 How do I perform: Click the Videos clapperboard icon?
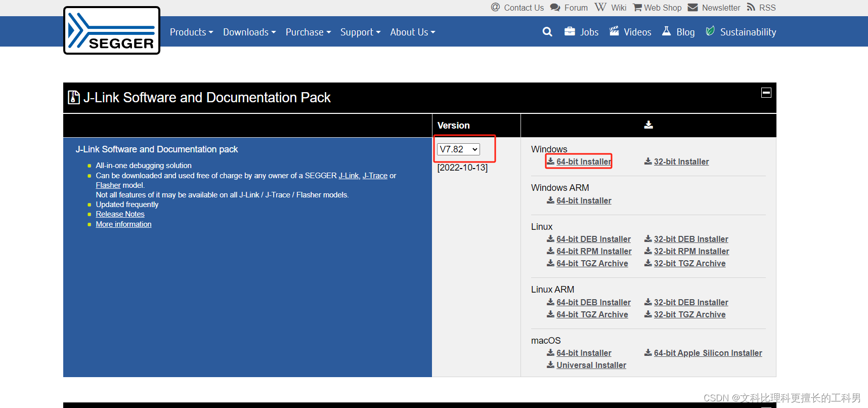coord(614,31)
